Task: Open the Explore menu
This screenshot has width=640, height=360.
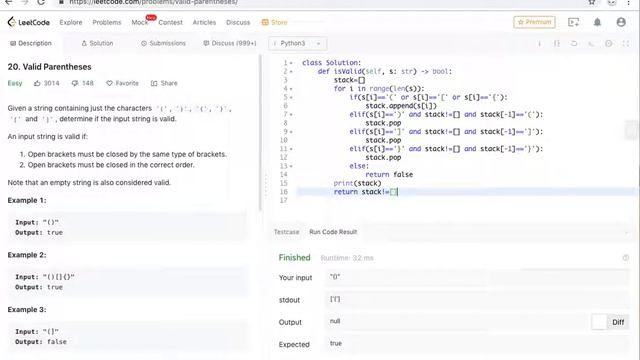Action: (x=71, y=22)
